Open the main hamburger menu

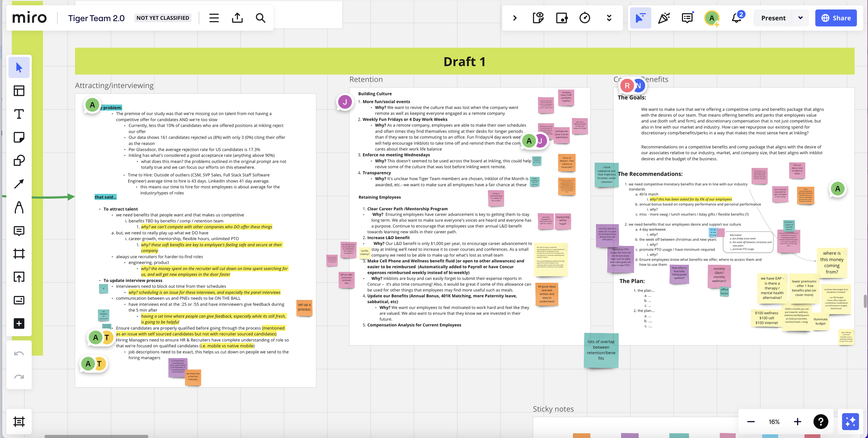tap(214, 18)
